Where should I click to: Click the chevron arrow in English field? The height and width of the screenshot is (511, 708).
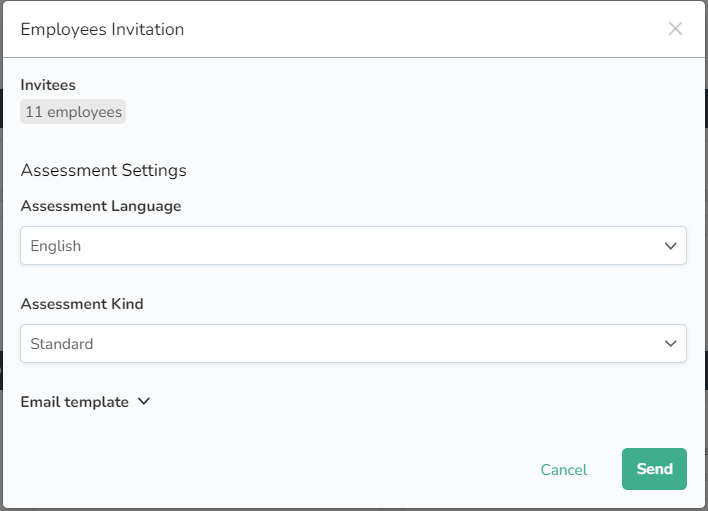[671, 245]
